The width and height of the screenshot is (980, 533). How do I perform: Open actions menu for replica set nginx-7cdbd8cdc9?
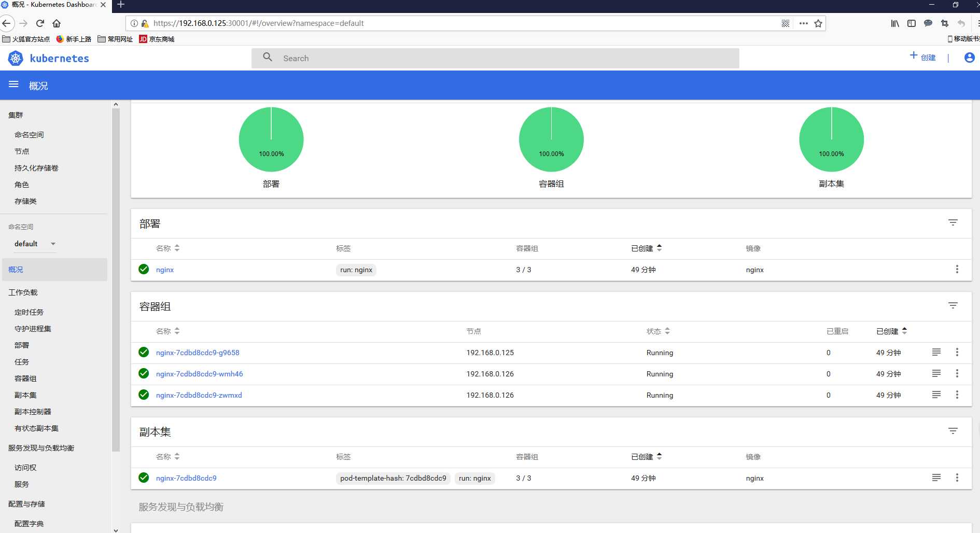coord(957,478)
